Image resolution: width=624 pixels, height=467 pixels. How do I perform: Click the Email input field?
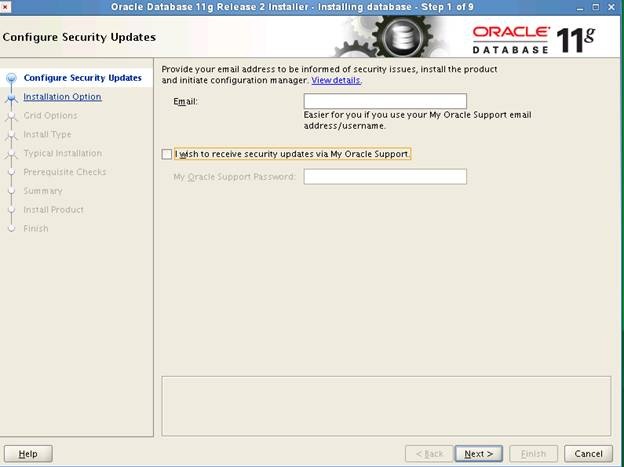coord(385,101)
